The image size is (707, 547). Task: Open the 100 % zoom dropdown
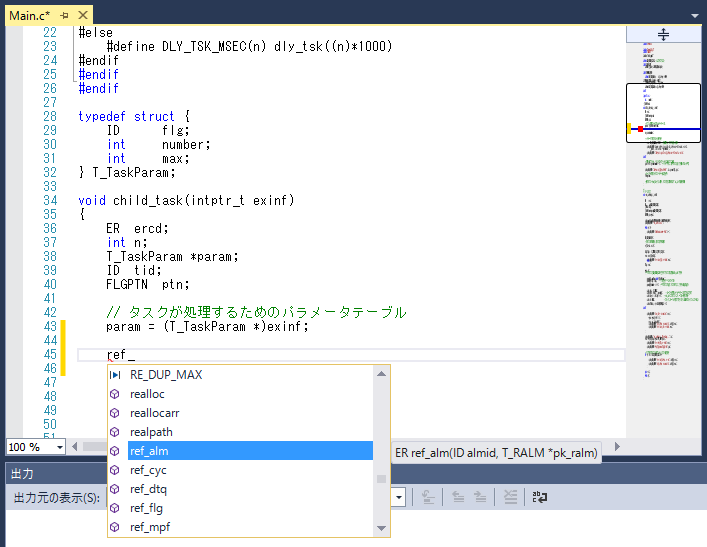60,447
